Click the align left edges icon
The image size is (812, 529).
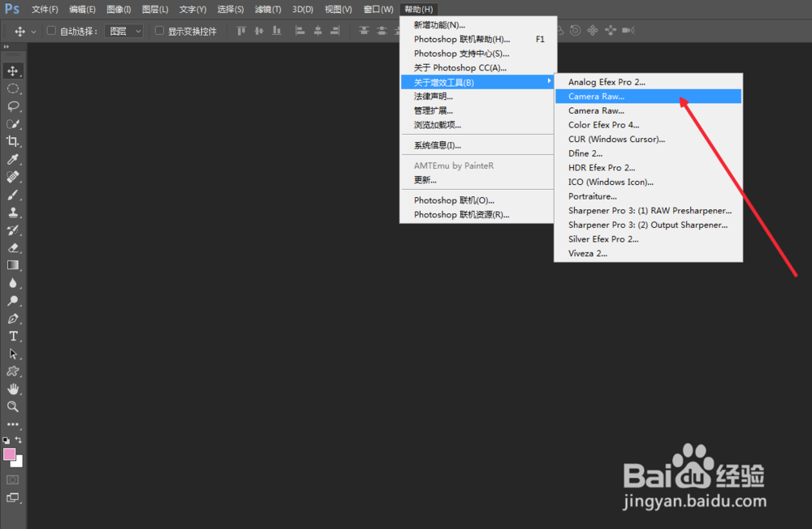(x=300, y=31)
